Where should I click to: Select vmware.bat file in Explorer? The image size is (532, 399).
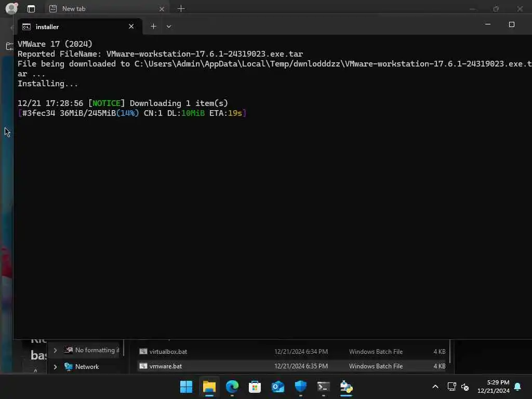coord(292,366)
